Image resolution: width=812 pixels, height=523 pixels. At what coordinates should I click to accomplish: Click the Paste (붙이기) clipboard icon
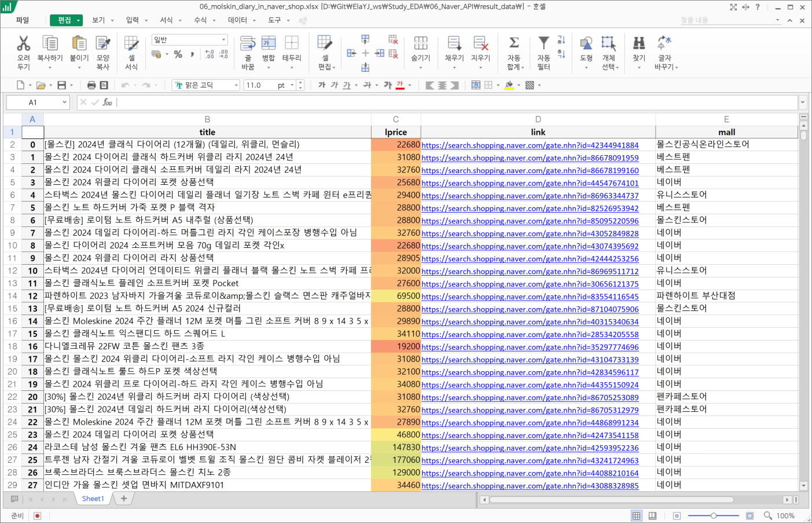(x=79, y=43)
